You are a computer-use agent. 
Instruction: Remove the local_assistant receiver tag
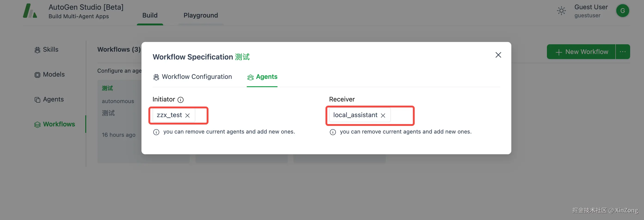[x=383, y=116]
